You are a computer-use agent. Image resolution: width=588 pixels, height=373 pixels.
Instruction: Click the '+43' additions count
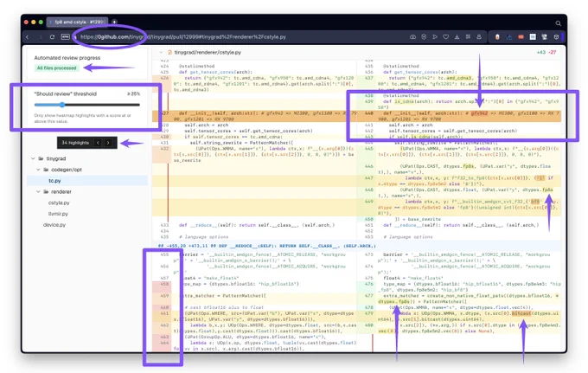click(541, 53)
